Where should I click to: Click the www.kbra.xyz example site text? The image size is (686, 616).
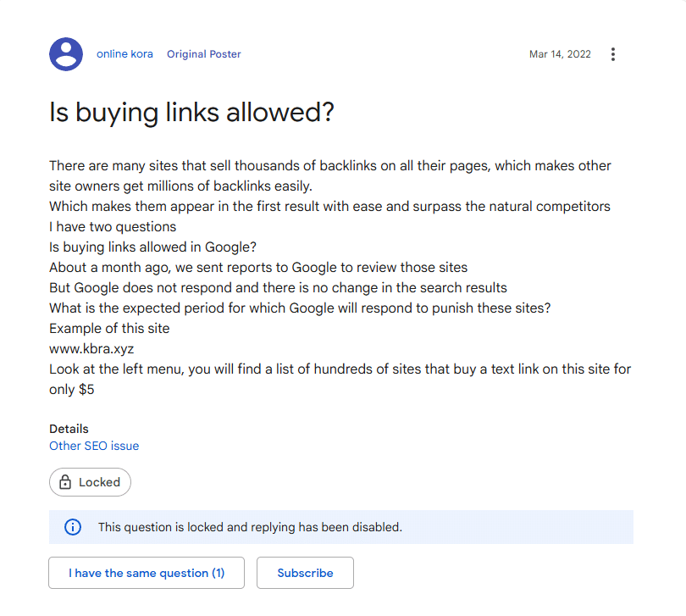click(x=93, y=349)
